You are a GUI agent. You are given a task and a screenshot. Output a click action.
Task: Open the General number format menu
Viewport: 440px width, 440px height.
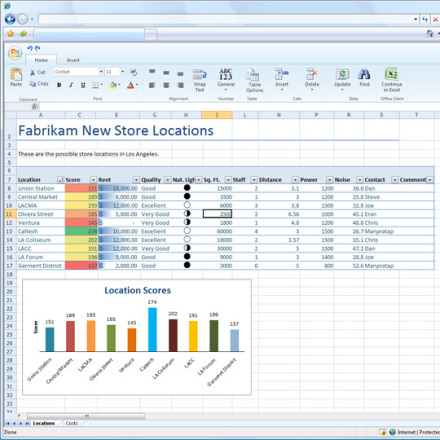tap(226, 80)
